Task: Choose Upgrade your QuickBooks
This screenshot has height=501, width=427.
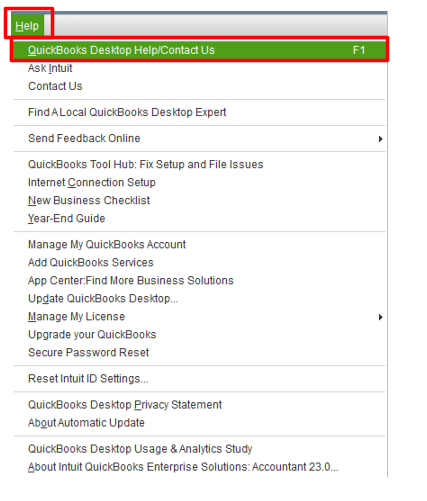Action: (x=199, y=334)
